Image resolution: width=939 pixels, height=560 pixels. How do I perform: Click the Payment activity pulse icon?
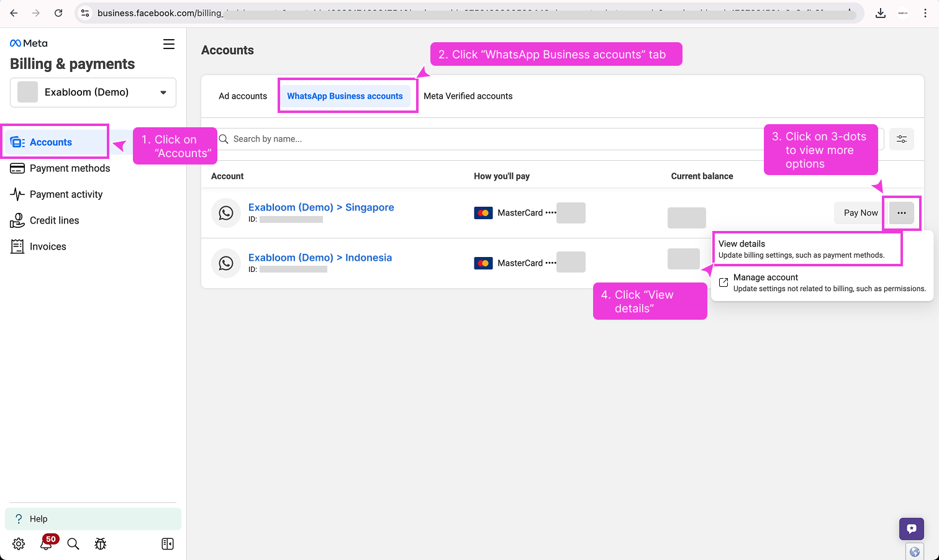(17, 194)
